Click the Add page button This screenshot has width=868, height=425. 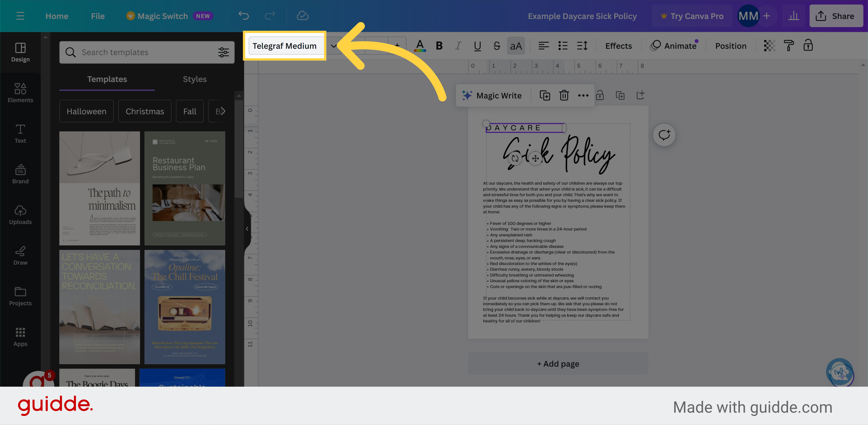point(558,363)
